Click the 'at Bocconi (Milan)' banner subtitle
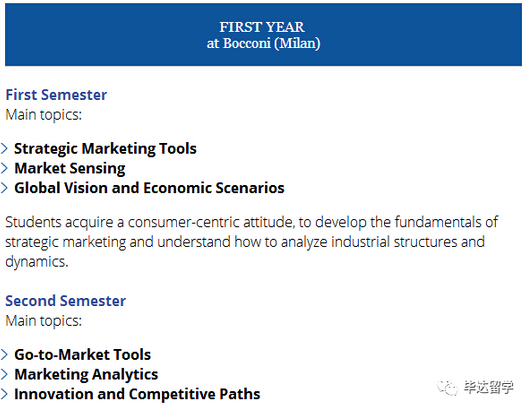The width and height of the screenshot is (524, 414). coord(263,43)
